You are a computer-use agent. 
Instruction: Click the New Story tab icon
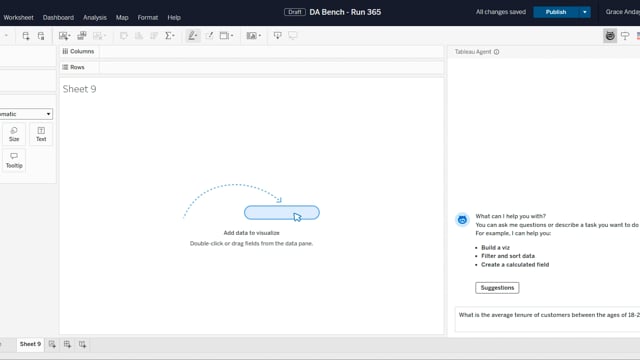82,344
